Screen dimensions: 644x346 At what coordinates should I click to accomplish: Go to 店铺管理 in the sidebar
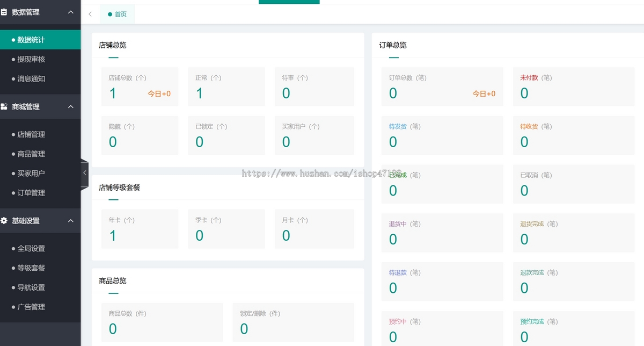point(40,134)
